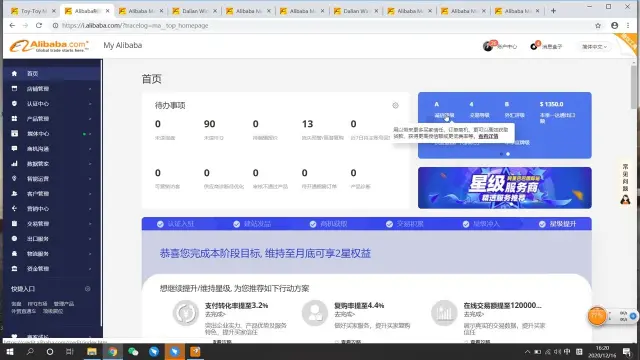This screenshot has height=360, width=640.
Task: Click 去完成 under 复购率提至4.4%
Action: coord(344,314)
